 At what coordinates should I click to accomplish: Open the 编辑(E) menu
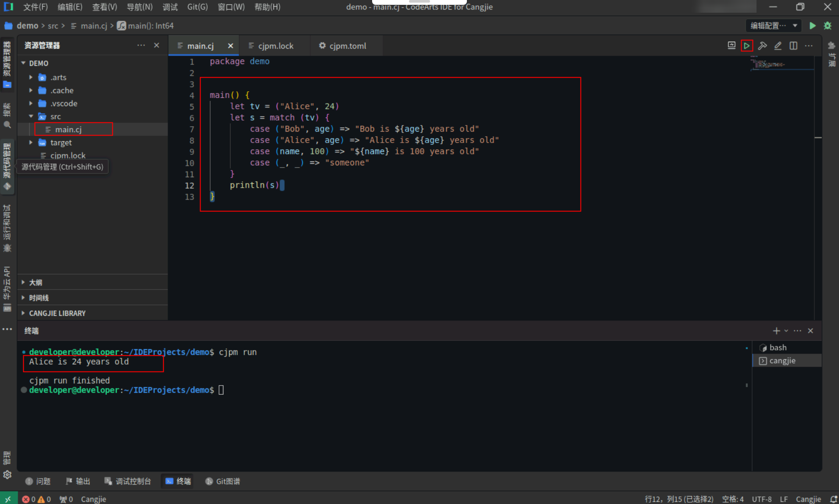point(70,7)
